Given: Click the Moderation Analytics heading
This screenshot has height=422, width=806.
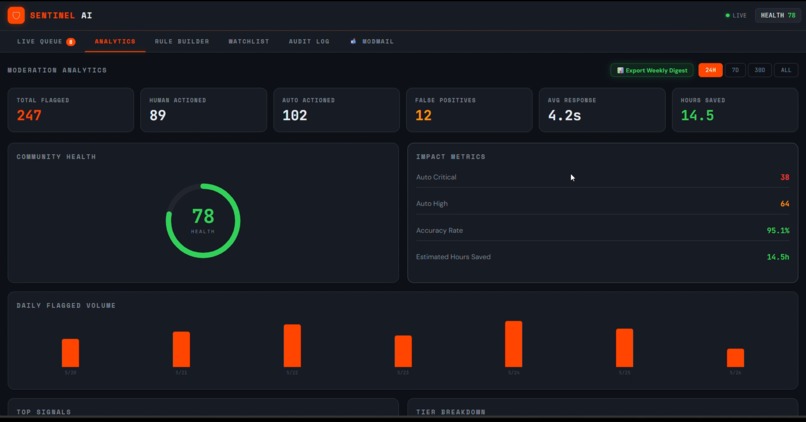Looking at the screenshot, I should point(57,70).
